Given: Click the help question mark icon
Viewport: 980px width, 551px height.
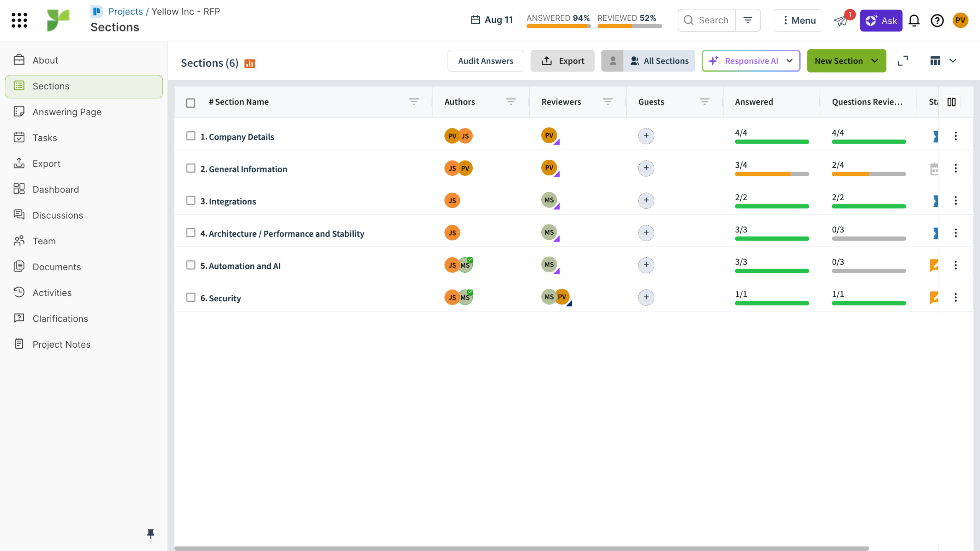Looking at the screenshot, I should 937,20.
